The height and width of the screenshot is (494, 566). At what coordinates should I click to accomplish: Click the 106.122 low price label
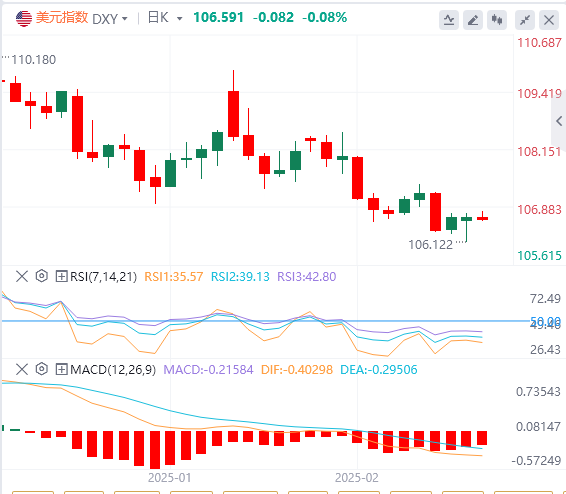430,245
